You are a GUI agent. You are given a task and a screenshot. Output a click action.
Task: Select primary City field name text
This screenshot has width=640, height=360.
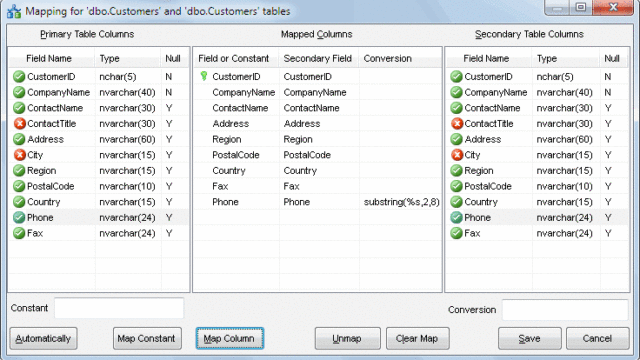pos(35,155)
